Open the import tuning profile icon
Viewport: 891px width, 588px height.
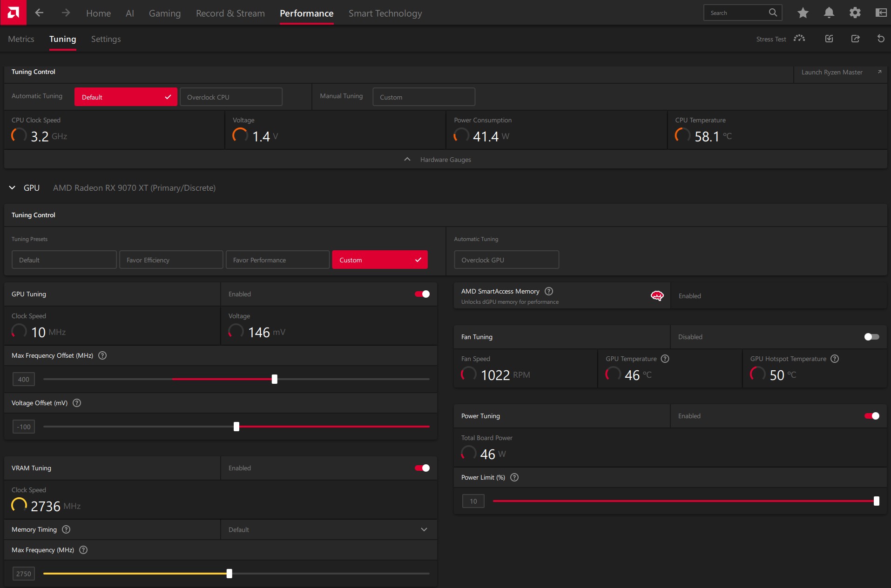coord(829,39)
